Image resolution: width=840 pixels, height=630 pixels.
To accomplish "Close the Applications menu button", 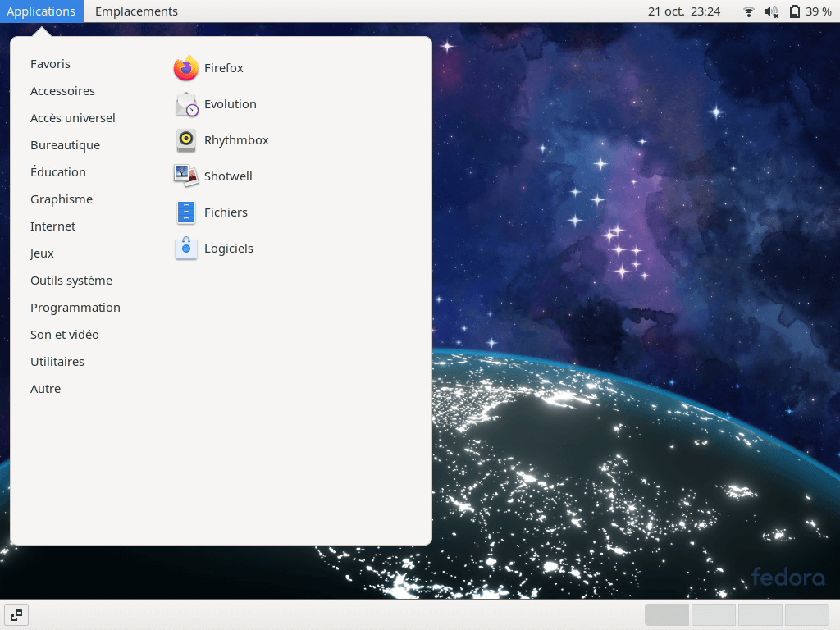I will point(41,11).
